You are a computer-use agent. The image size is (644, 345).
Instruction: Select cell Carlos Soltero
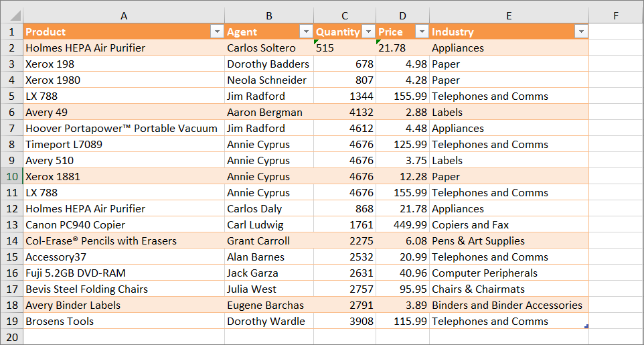tap(269, 48)
